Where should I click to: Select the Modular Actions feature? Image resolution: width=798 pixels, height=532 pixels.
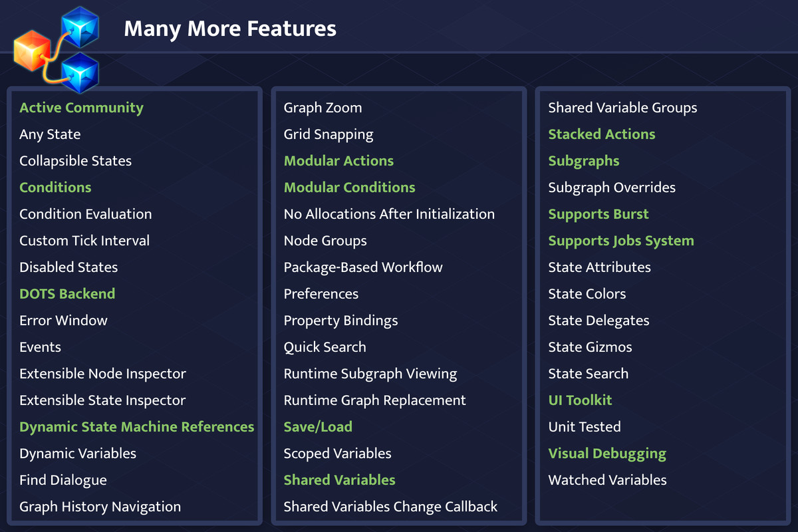click(338, 161)
